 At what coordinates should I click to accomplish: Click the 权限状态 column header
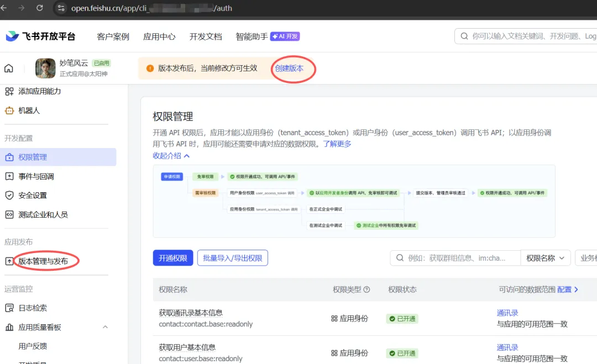402,289
